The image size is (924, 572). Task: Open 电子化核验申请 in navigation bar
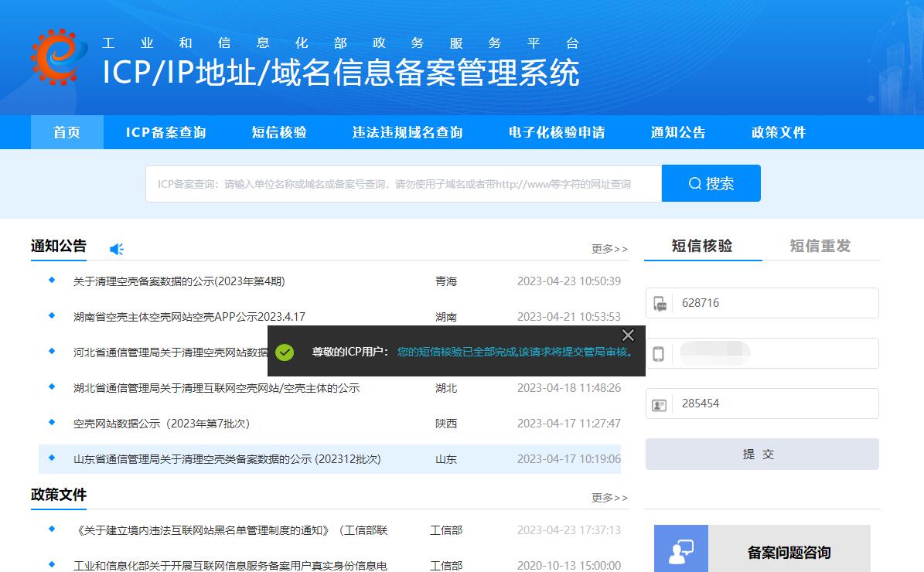pyautogui.click(x=557, y=132)
